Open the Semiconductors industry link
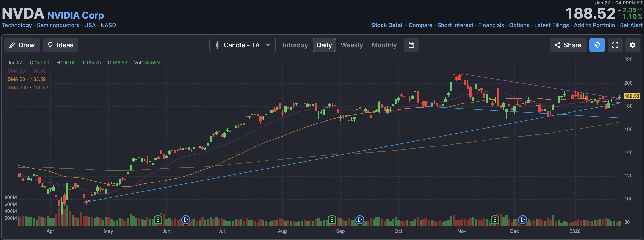Image resolution: width=644 pixels, height=240 pixels. (x=58, y=25)
